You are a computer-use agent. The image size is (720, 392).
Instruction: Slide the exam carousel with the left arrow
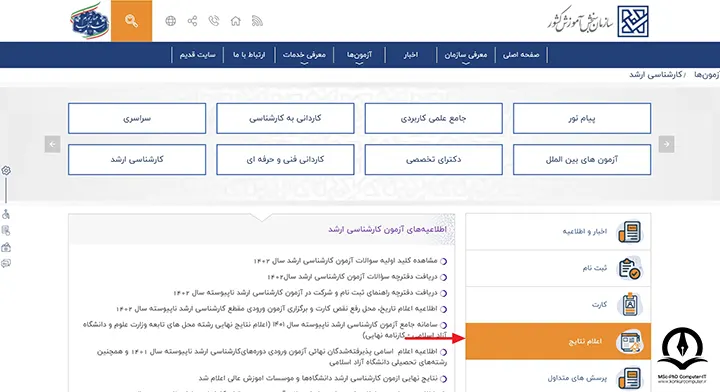coord(52,144)
